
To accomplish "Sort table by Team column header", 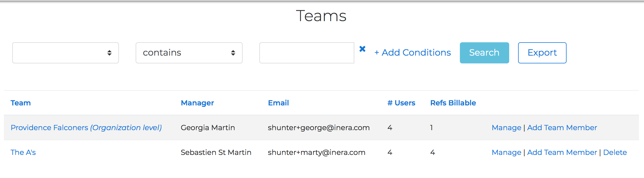I will [x=21, y=103].
